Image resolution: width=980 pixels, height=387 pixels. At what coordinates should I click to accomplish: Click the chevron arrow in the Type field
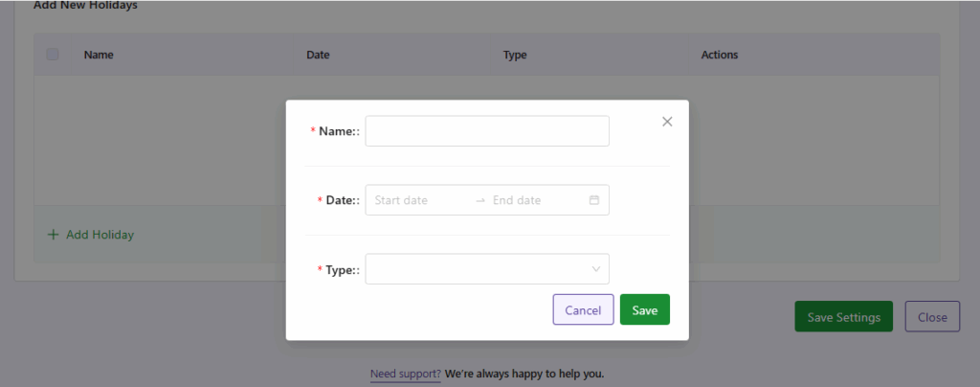[x=596, y=269]
